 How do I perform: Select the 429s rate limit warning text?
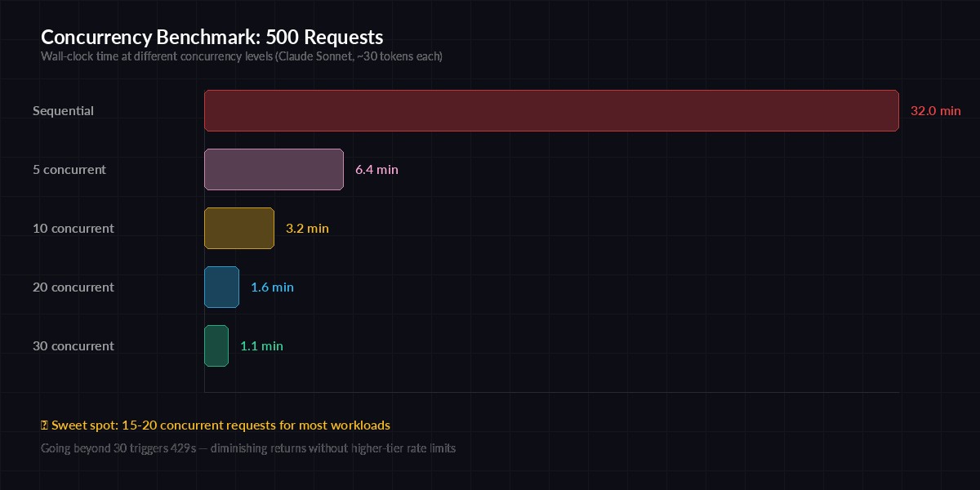[x=248, y=448]
